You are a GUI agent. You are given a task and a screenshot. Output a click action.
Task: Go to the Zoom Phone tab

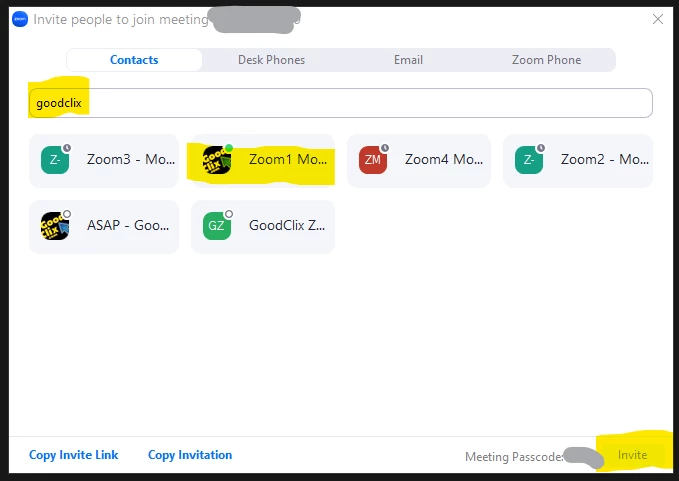tap(546, 60)
